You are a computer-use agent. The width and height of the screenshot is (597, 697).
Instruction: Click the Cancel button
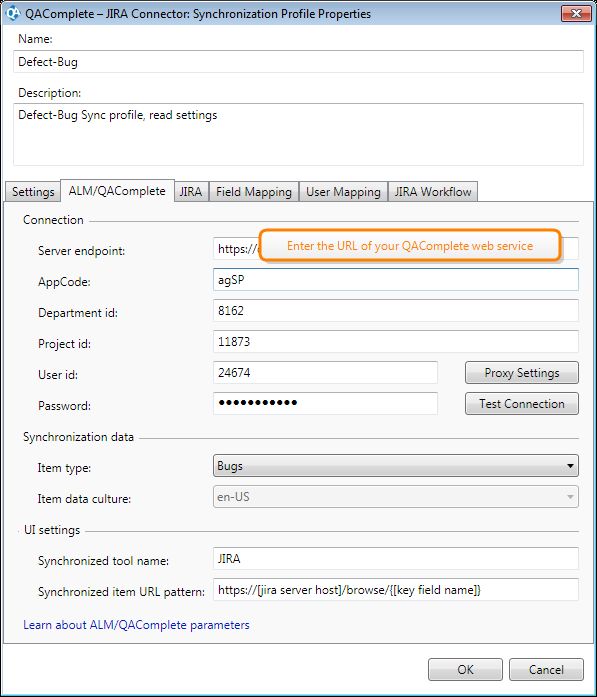coord(546,670)
